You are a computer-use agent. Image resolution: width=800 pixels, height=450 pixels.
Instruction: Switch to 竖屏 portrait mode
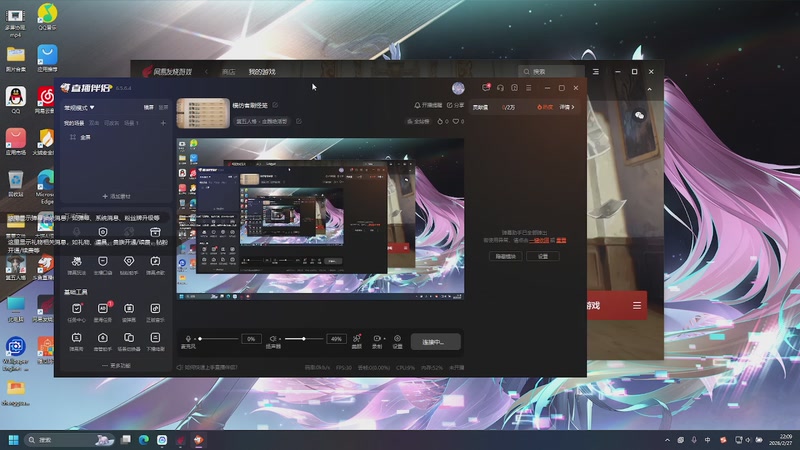point(163,108)
